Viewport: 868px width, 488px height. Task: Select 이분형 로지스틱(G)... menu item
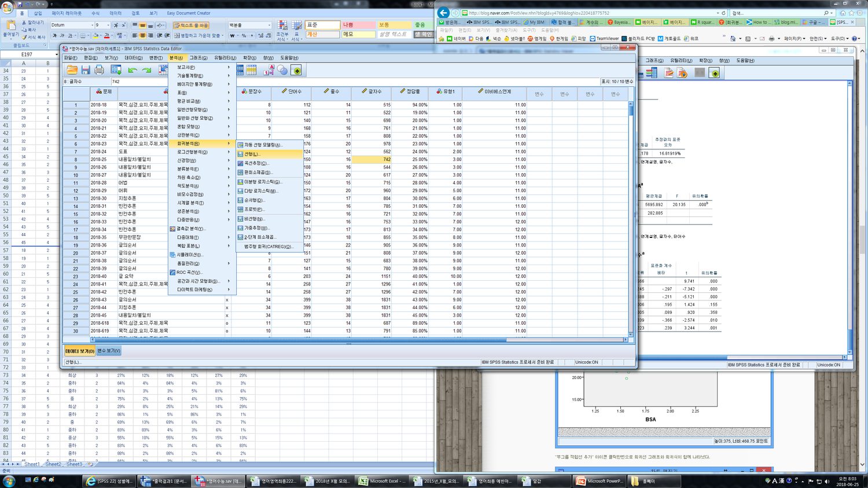pos(270,182)
